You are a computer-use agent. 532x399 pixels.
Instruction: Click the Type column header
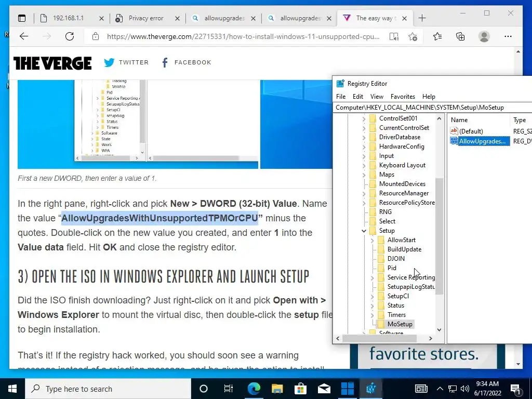click(x=521, y=120)
